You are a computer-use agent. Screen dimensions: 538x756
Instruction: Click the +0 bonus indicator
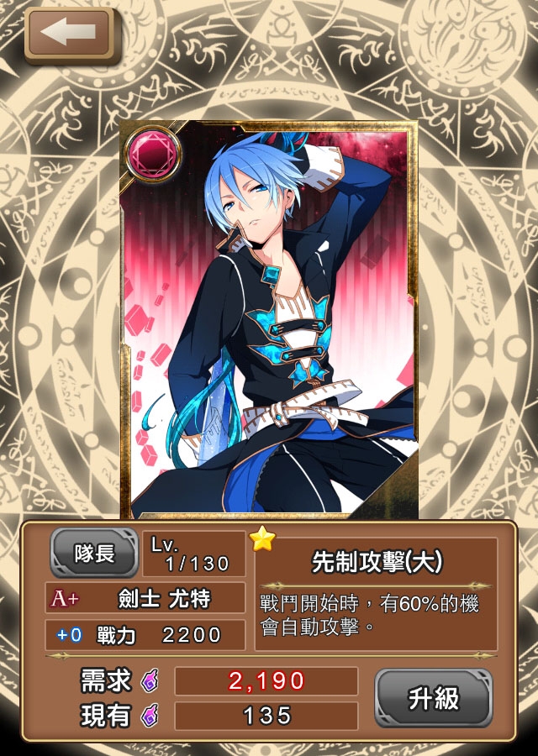(x=69, y=635)
